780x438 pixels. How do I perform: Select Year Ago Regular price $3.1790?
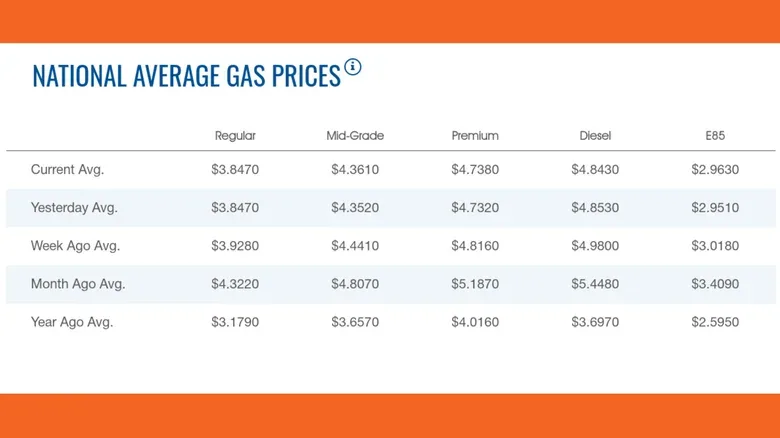[235, 322]
